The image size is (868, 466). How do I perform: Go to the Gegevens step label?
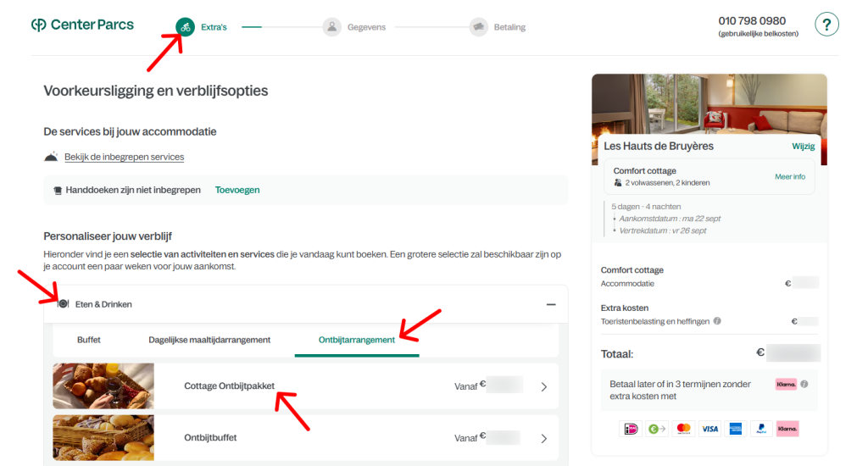366,27
